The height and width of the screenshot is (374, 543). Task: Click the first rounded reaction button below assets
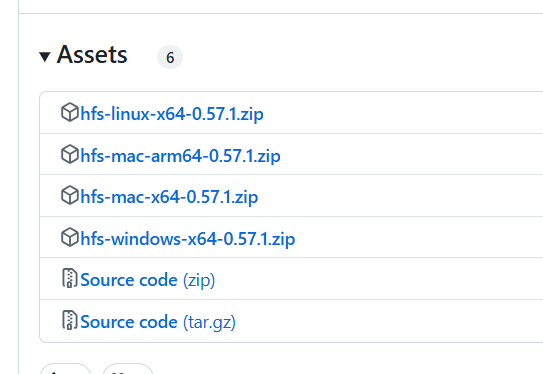(x=65, y=368)
